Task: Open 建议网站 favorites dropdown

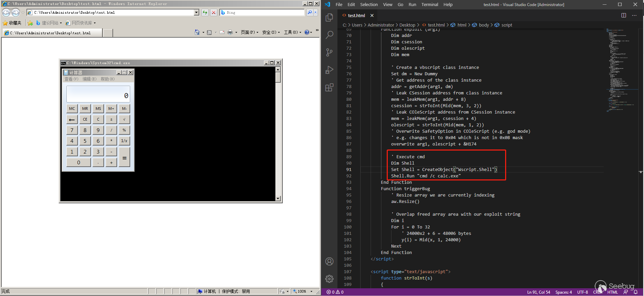Action: click(49, 23)
